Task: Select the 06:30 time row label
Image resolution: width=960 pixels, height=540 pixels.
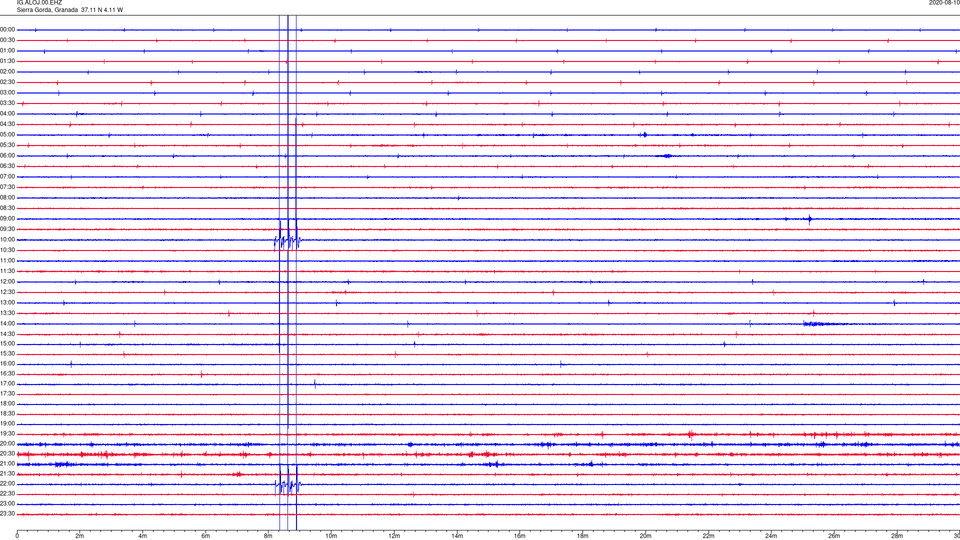Action: (8, 166)
